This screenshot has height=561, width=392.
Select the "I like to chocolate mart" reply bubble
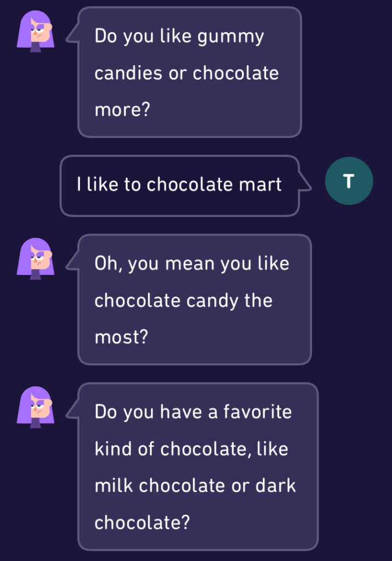pyautogui.click(x=180, y=185)
